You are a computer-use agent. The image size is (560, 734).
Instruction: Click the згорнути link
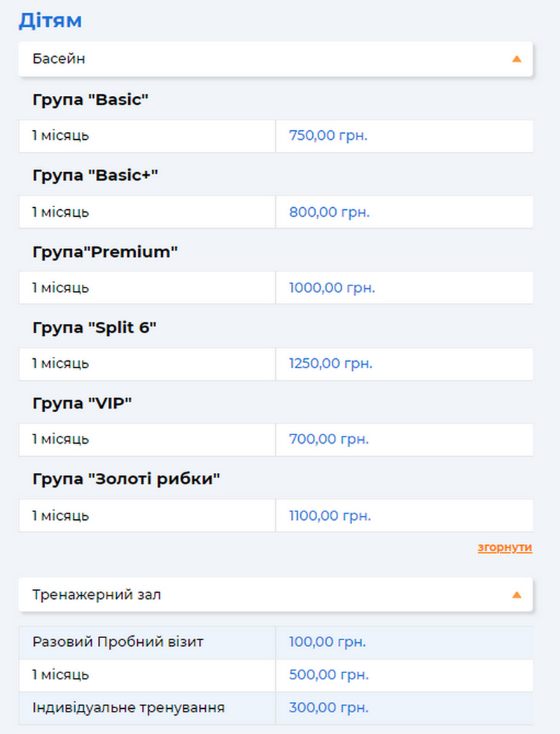point(505,547)
